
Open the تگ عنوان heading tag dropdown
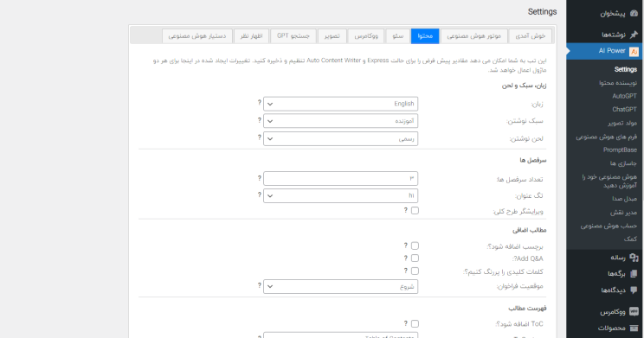click(x=340, y=195)
